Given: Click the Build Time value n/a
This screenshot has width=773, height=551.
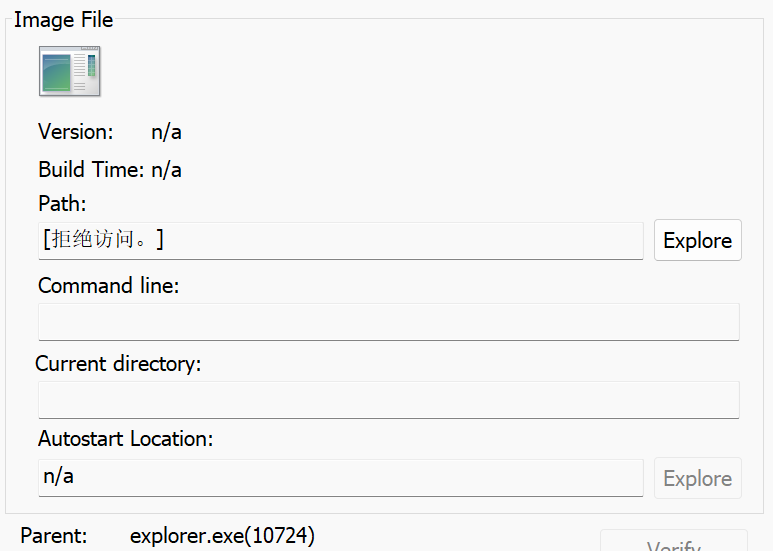Looking at the screenshot, I should (166, 169).
